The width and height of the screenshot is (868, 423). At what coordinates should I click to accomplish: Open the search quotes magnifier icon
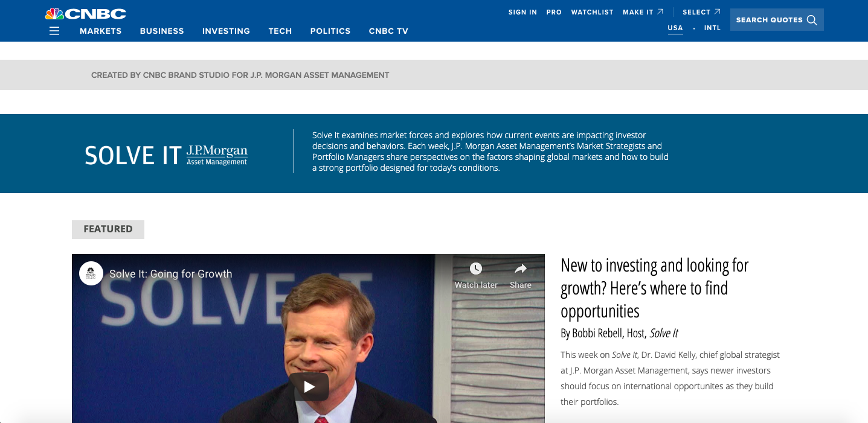pos(812,19)
